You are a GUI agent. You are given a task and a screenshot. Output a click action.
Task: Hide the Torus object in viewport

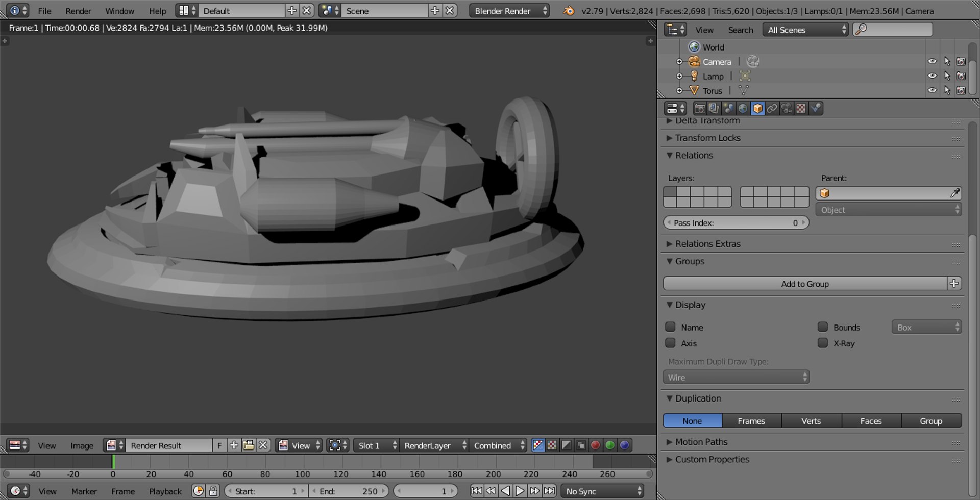click(x=932, y=90)
